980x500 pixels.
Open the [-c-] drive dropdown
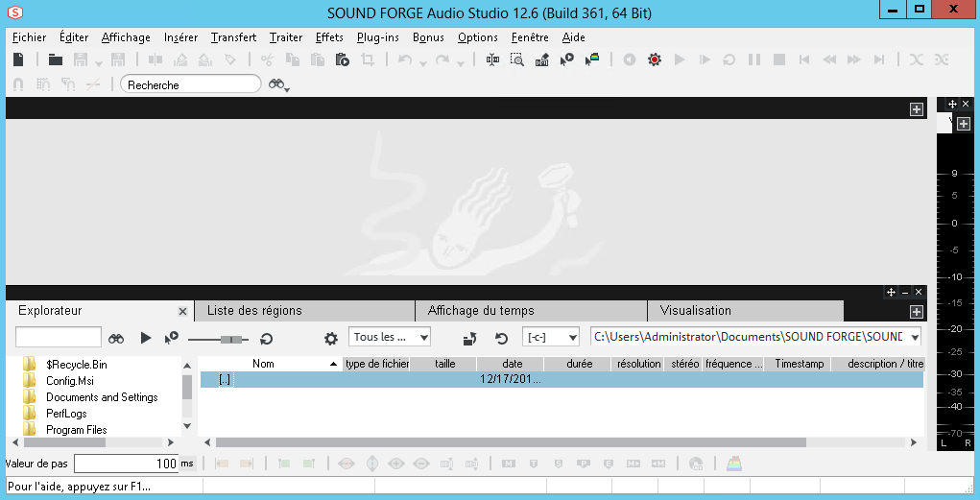coord(572,338)
